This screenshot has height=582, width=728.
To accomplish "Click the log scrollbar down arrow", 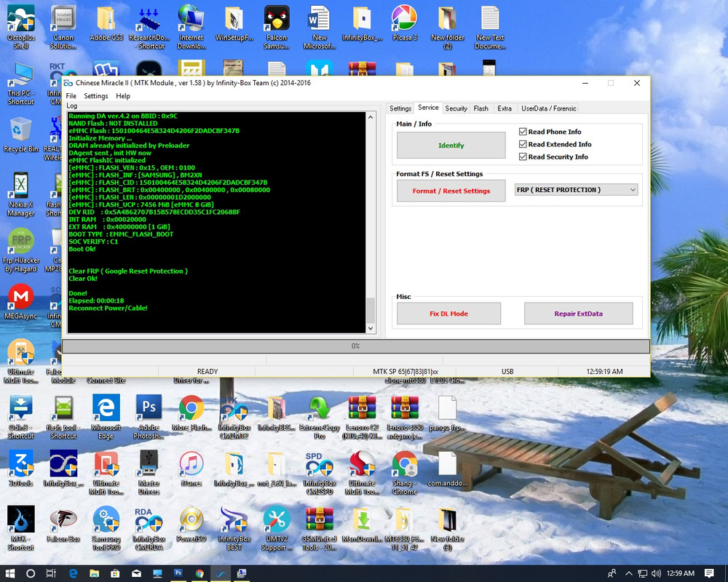I will pyautogui.click(x=371, y=328).
